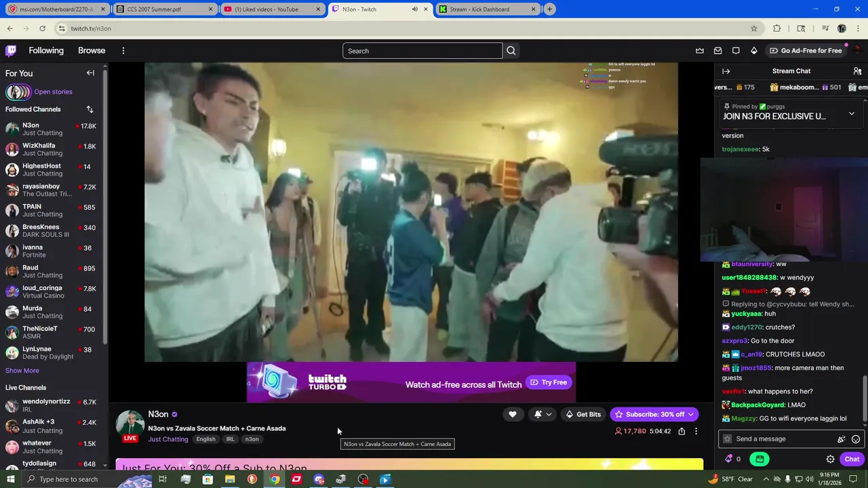Click the chat celebration party icon
Viewport: 868px width, 488px height.
click(x=842, y=439)
